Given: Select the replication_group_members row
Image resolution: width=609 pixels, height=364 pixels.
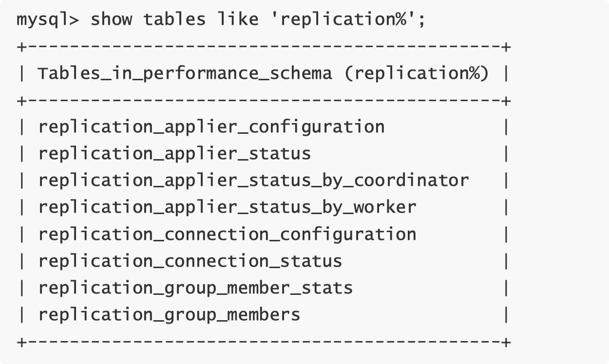Looking at the screenshot, I should tap(169, 315).
